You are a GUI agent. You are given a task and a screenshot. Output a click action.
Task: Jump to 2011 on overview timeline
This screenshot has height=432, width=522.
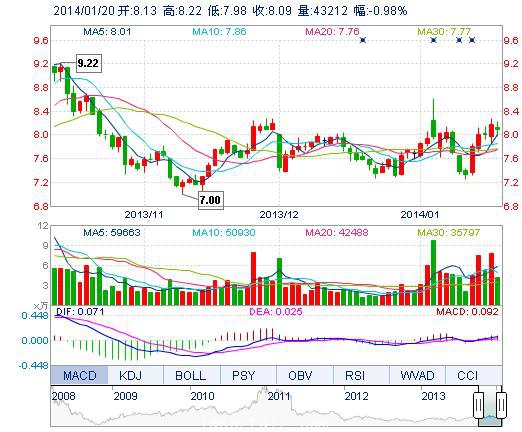279,396
